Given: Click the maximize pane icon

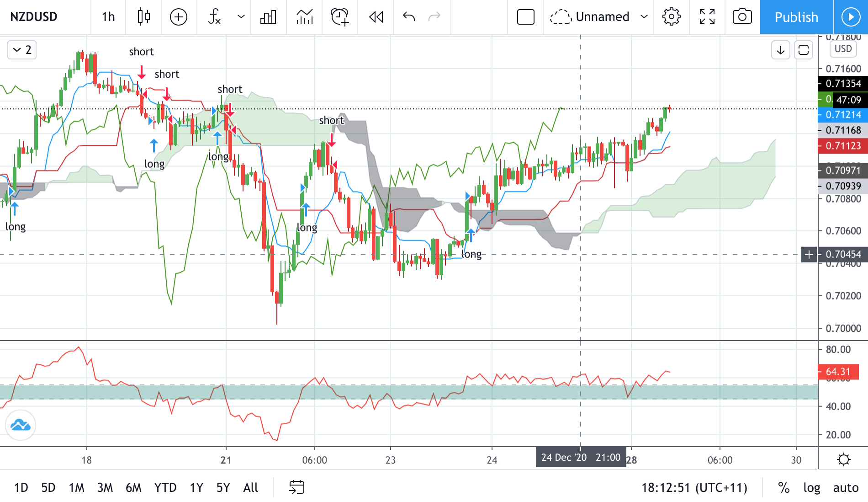Looking at the screenshot, I should pyautogui.click(x=804, y=50).
